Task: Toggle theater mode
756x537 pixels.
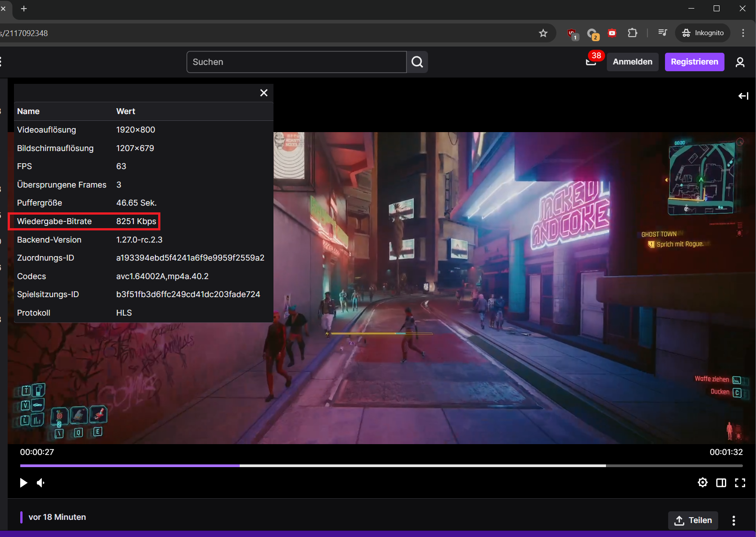Action: [721, 483]
